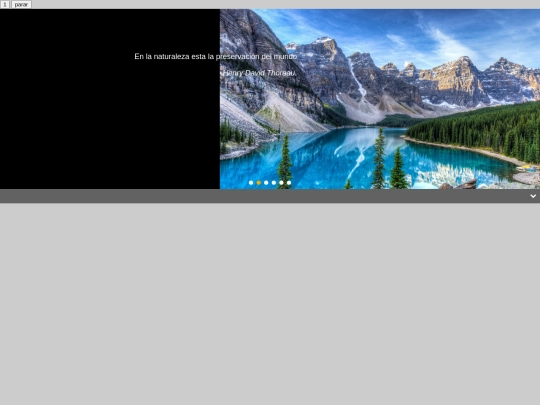Jump to the third slide dot
This screenshot has width=540, height=405.
point(266,183)
